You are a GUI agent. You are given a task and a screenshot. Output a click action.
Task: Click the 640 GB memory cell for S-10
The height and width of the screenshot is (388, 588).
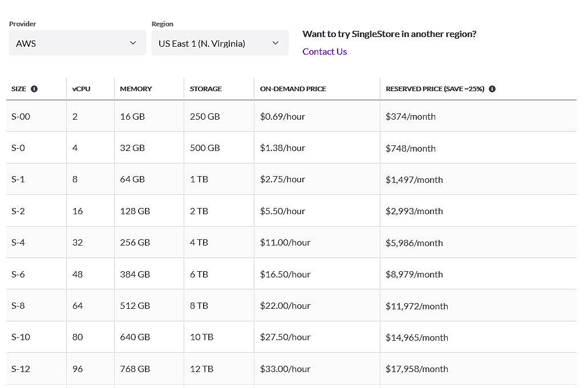135,337
